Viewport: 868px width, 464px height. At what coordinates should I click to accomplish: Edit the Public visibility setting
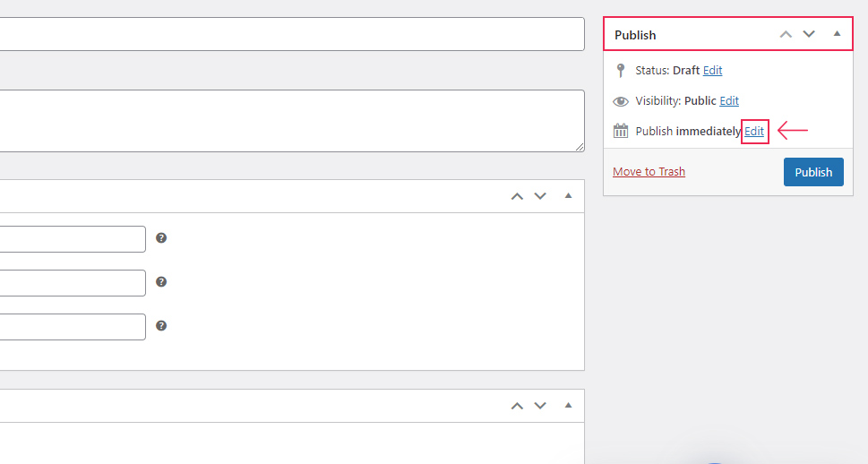729,101
